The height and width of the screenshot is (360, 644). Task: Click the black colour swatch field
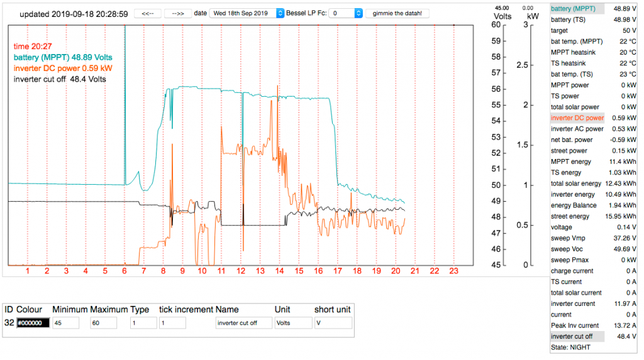[x=33, y=323]
